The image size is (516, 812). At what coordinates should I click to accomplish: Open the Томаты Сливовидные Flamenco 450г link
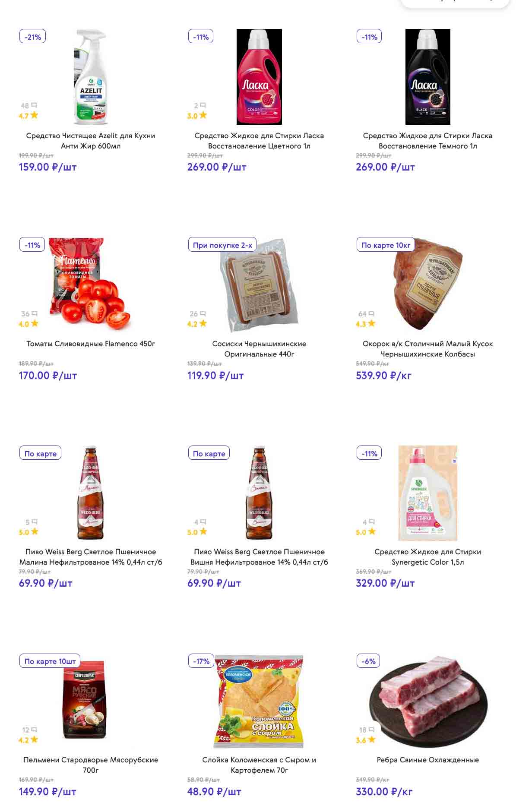point(91,344)
